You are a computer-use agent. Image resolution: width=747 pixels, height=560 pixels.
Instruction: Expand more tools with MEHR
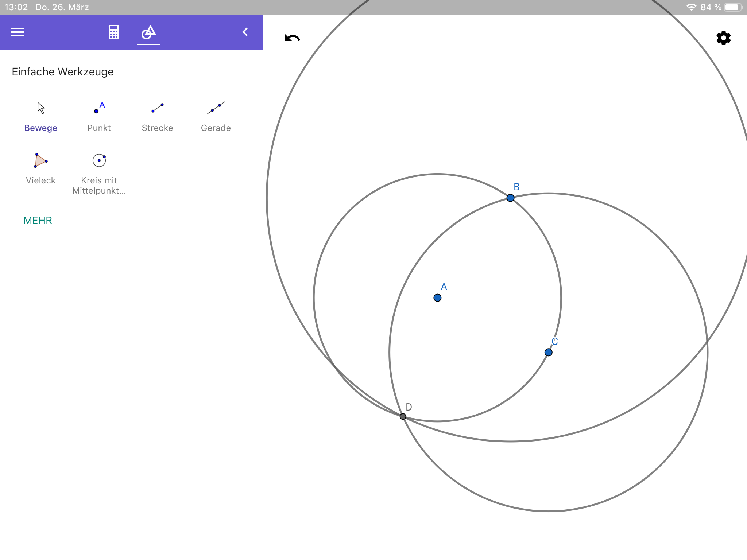click(x=38, y=220)
